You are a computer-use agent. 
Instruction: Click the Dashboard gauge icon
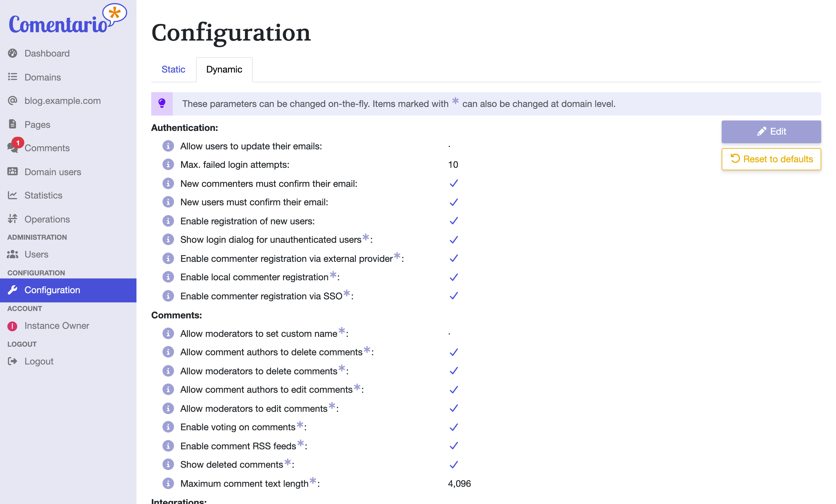coord(13,53)
